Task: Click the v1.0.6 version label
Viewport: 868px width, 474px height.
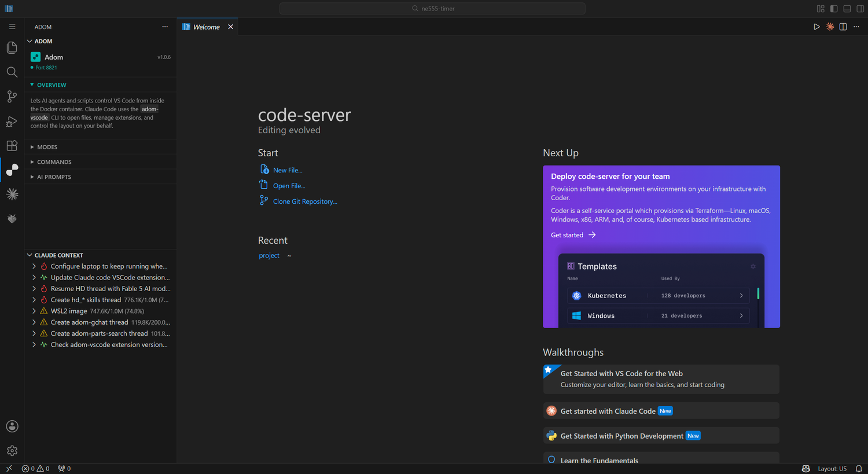Action: 164,57
